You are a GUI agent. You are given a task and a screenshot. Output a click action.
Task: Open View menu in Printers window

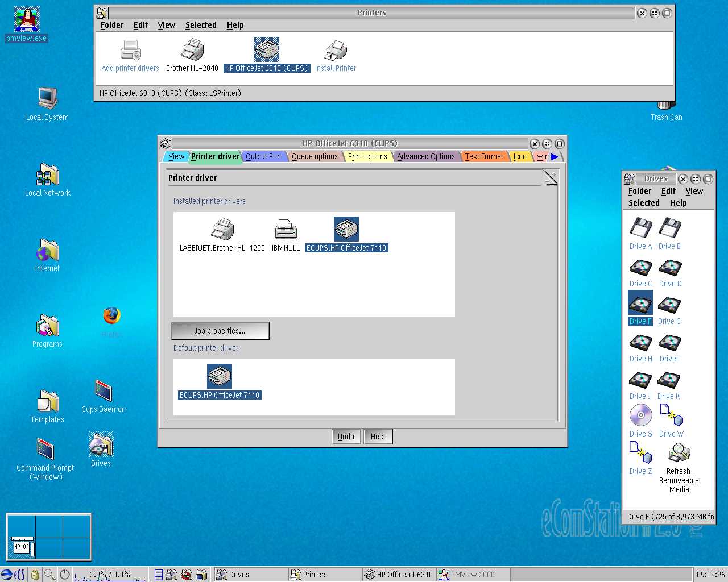[167, 25]
